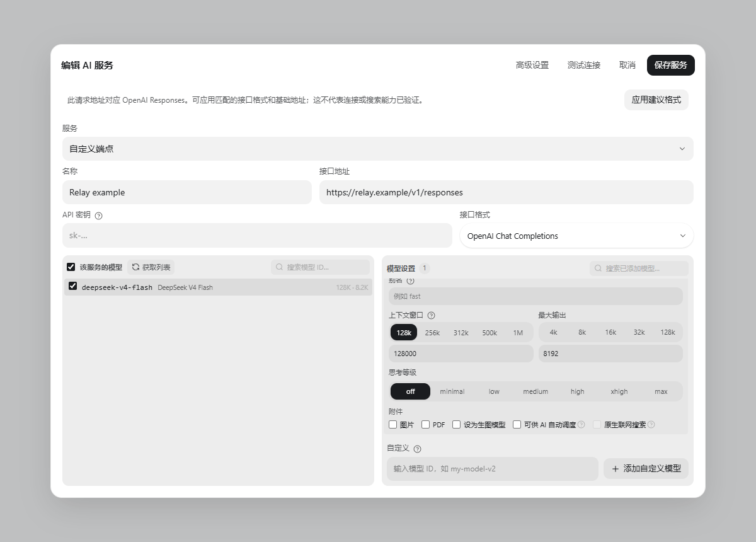Screen dimensions: 756x542
Task: Click the 测试连接 test connection button
Action: (584, 65)
